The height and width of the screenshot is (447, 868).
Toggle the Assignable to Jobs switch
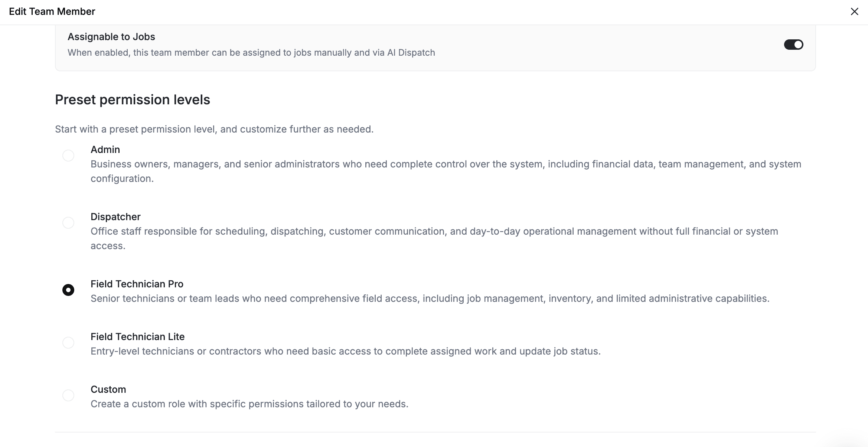793,45
